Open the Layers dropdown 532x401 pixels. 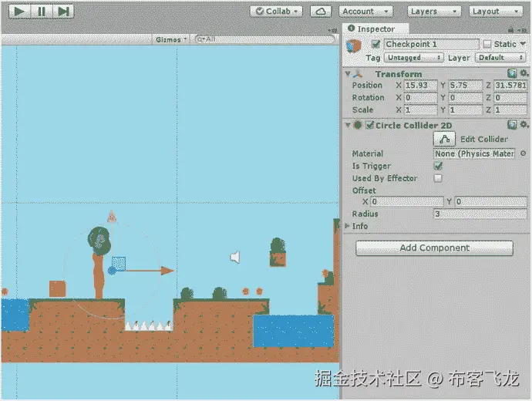point(434,12)
